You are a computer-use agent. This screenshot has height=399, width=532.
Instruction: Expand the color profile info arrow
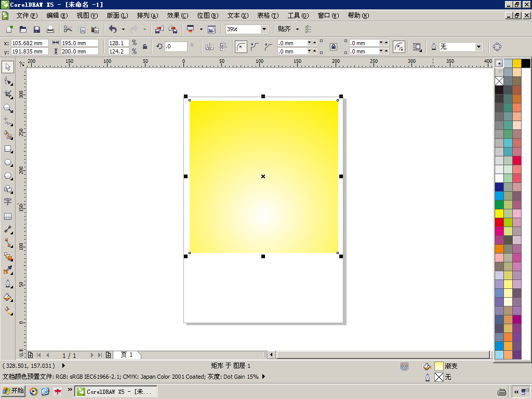263,377
